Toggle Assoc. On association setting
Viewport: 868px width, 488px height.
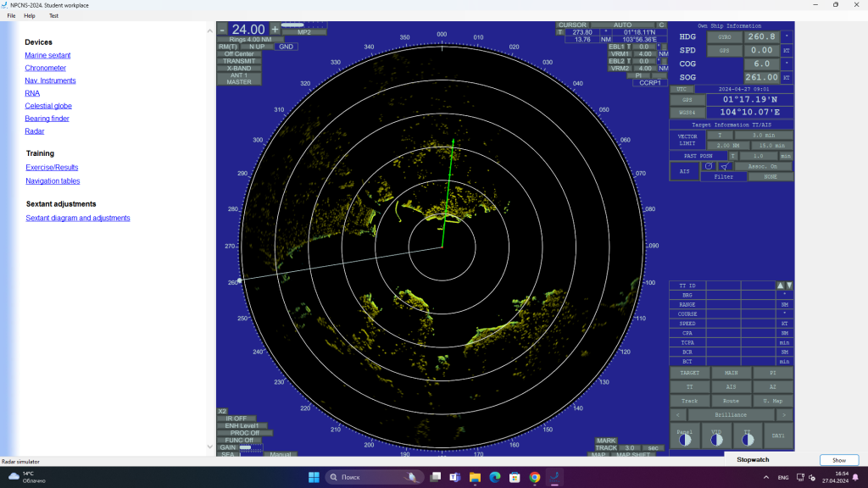point(762,166)
